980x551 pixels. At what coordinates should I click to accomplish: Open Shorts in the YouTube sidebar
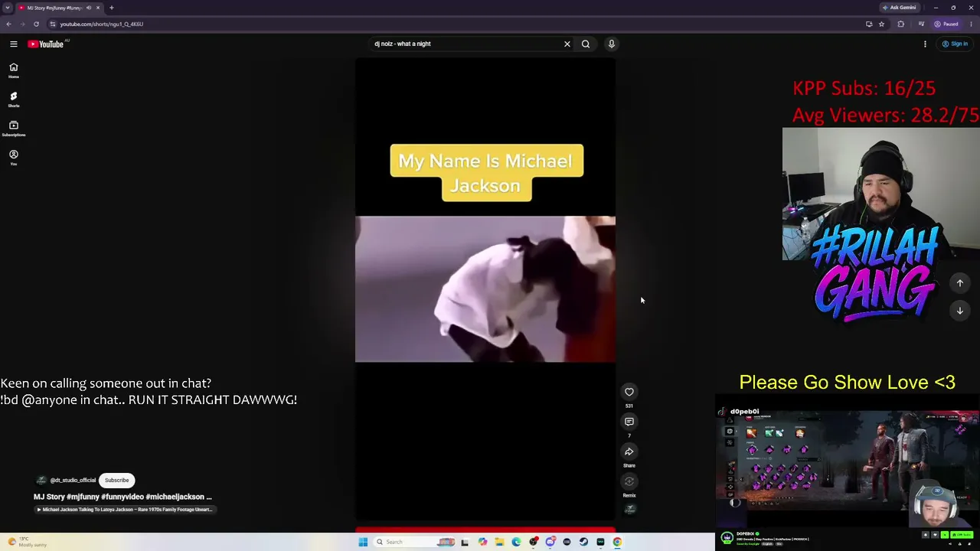(13, 99)
